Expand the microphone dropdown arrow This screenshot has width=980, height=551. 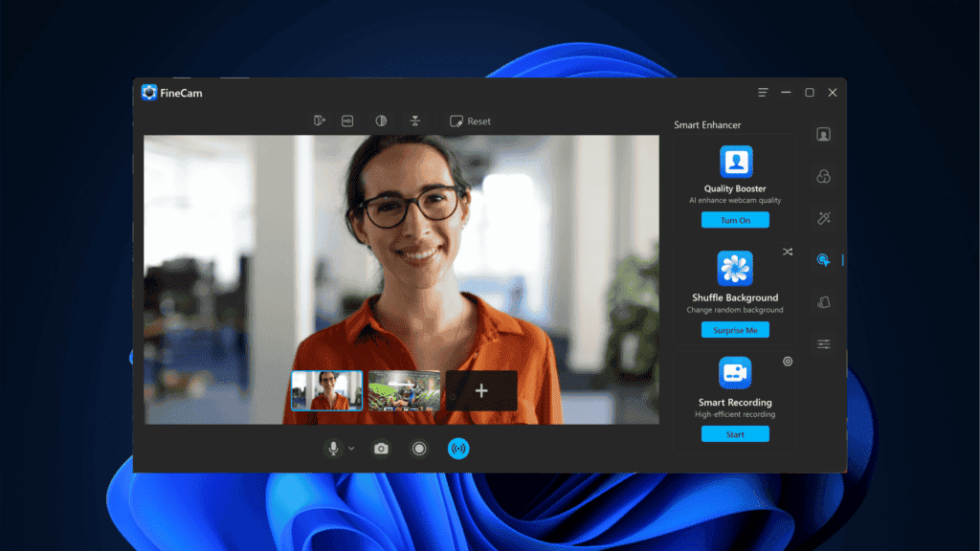coord(351,449)
